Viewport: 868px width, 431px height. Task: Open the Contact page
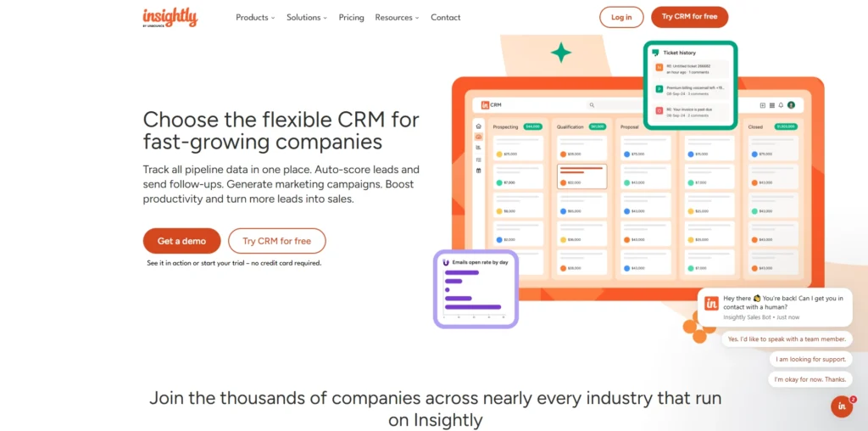coord(446,17)
